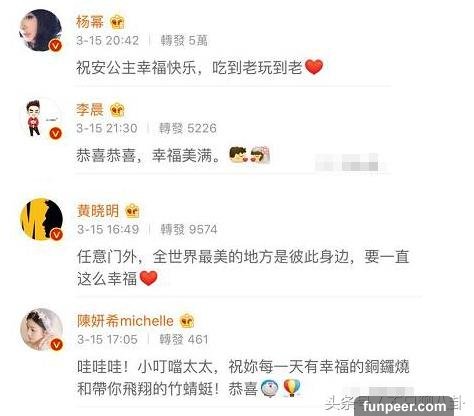Screen dimensions: 474x416
Task: Tap 轉發 5萬 on 杨幂's post
Action: pyautogui.click(x=184, y=41)
